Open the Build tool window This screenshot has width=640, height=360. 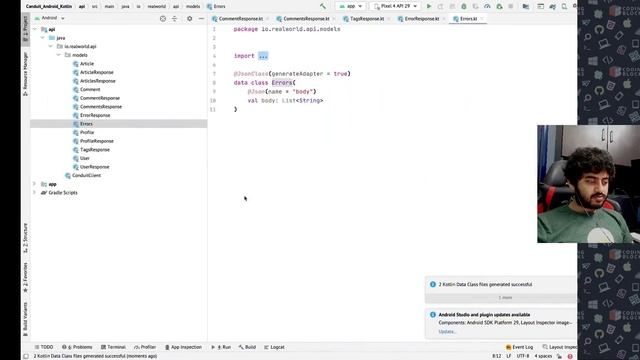pyautogui.click(x=247, y=347)
